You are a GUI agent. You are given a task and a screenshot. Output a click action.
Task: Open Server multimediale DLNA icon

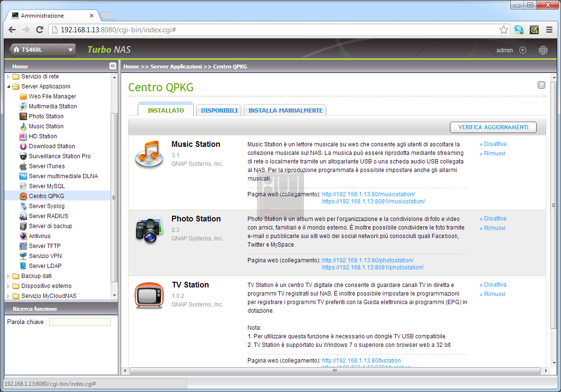(x=23, y=176)
